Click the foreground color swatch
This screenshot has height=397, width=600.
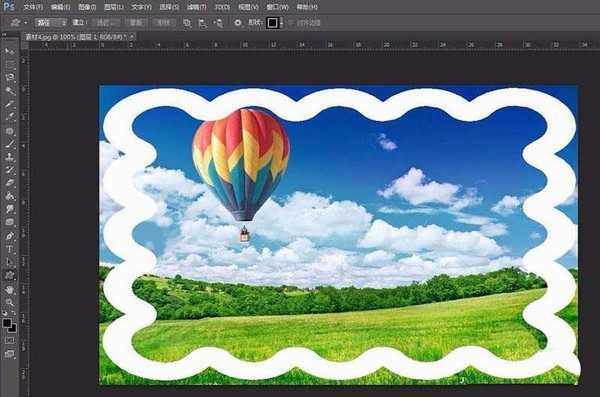tap(7, 323)
